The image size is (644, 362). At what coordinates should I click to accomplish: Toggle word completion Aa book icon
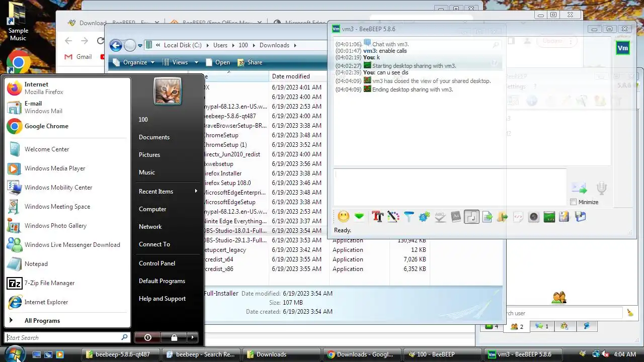(456, 217)
